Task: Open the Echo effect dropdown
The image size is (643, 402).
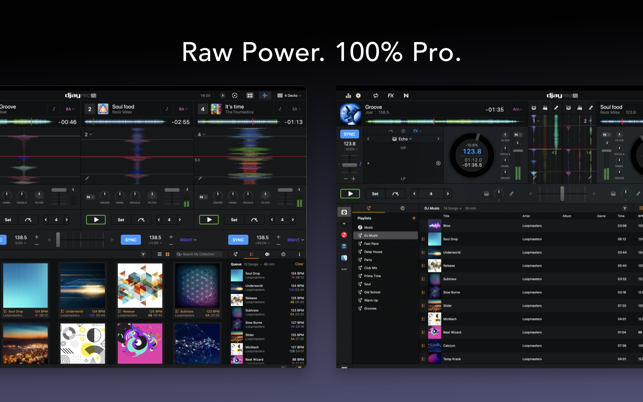Action: point(402,139)
